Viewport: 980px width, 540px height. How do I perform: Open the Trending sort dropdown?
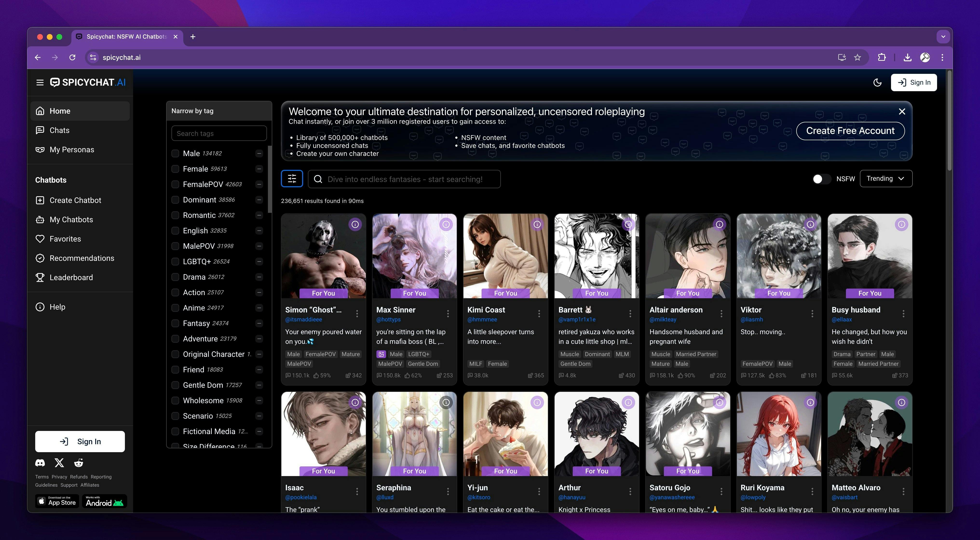coord(886,179)
